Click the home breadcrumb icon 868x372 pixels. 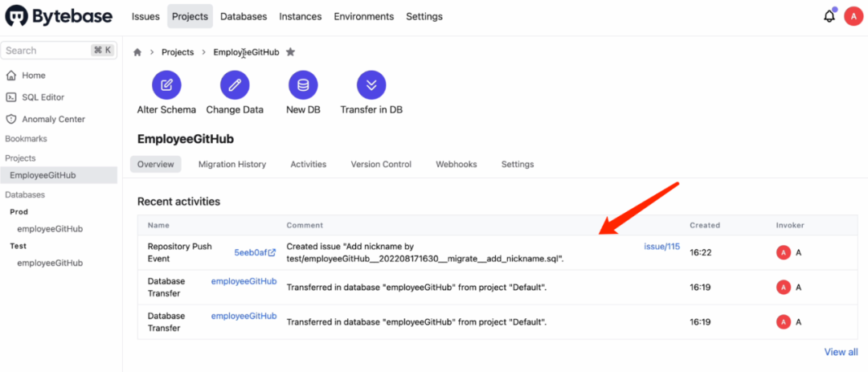coord(137,52)
